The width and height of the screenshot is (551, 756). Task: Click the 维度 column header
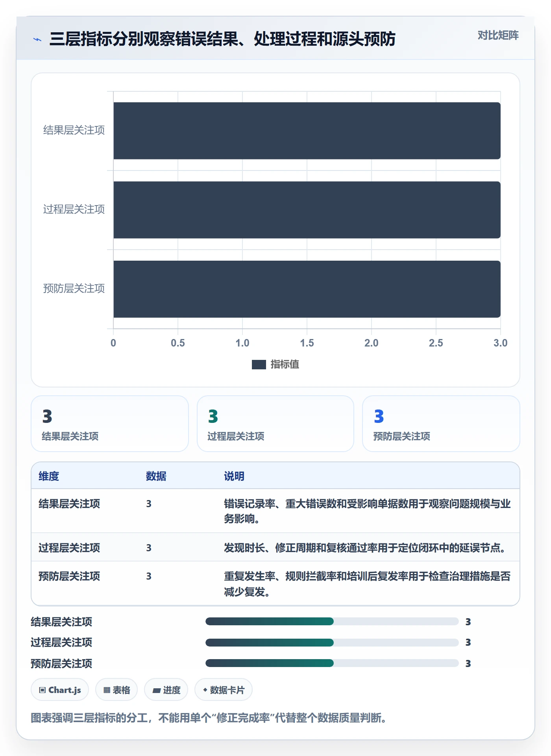tap(49, 476)
